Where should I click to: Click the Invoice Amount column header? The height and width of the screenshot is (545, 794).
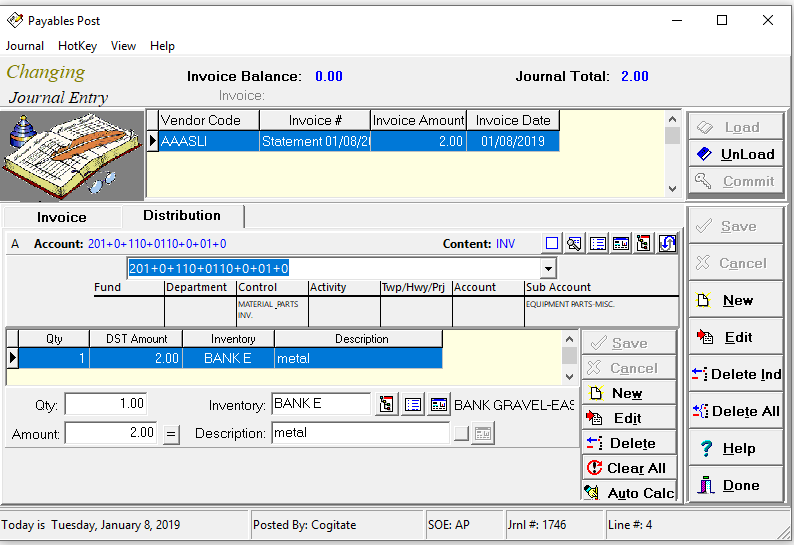pyautogui.click(x=418, y=121)
